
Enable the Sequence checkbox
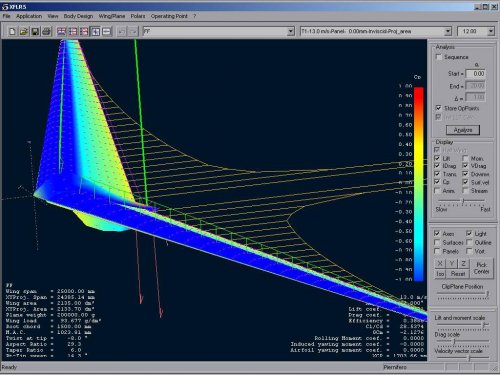pyautogui.click(x=439, y=57)
